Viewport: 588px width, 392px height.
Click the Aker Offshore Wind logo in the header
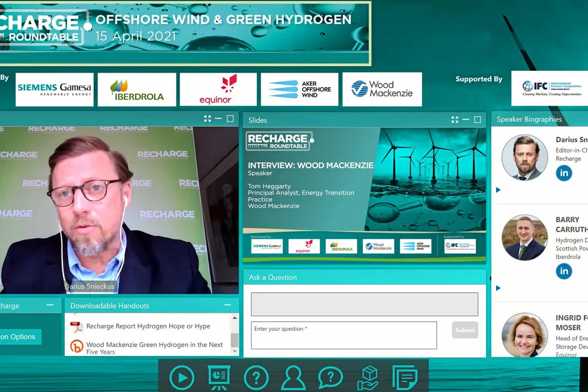click(299, 89)
